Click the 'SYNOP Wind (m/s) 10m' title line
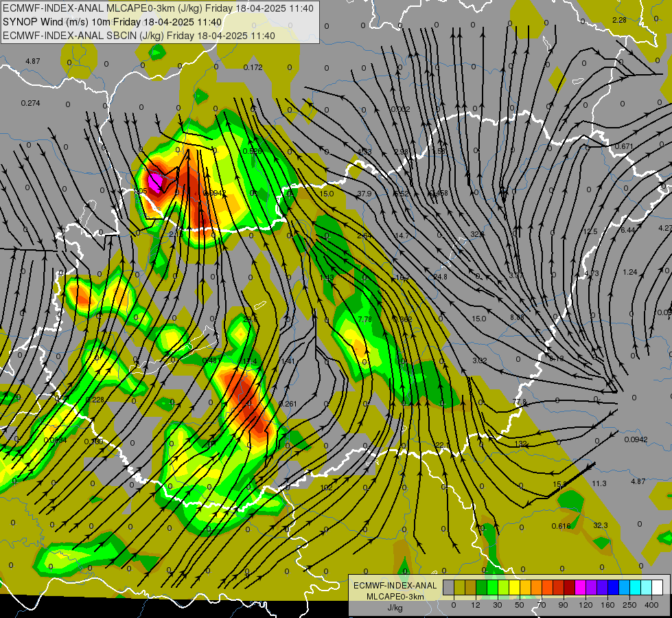This screenshot has width=672, height=618. (x=113, y=22)
